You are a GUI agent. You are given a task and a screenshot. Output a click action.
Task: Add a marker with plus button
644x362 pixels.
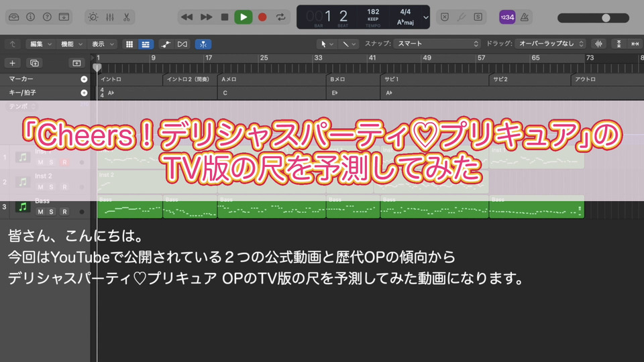pyautogui.click(x=84, y=79)
